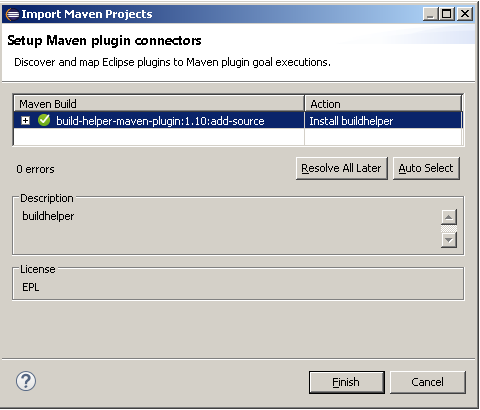Click the Cancel button

tap(427, 382)
